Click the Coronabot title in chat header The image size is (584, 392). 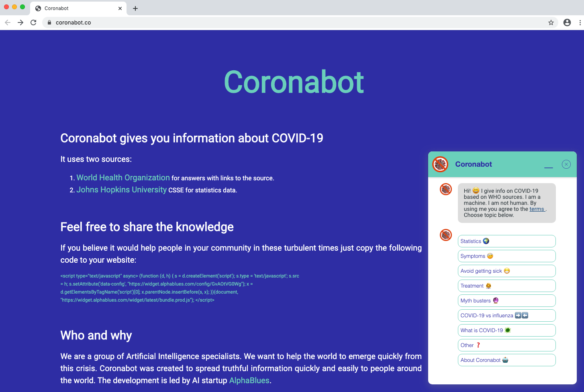(x=474, y=164)
